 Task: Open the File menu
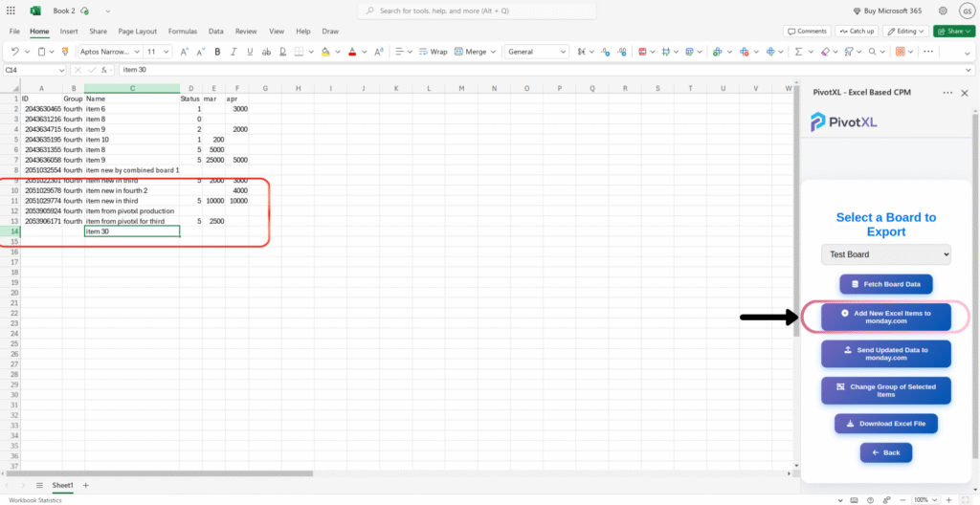[14, 32]
